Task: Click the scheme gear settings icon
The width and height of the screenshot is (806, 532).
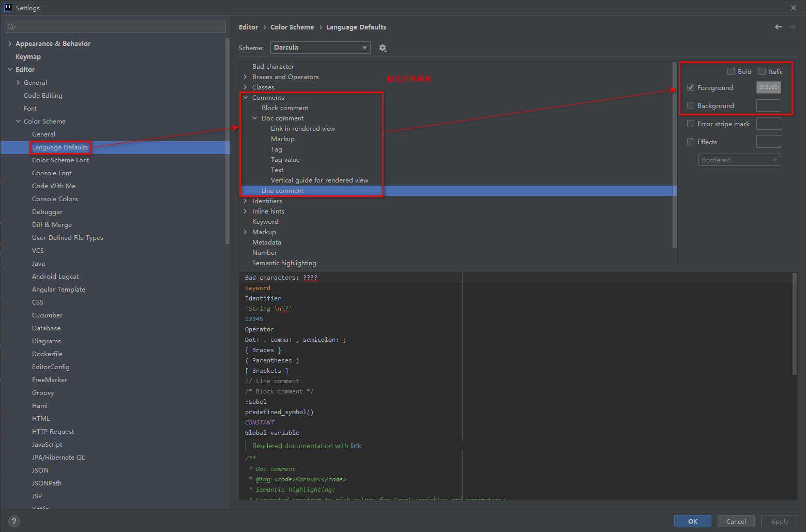Action: pyautogui.click(x=383, y=48)
